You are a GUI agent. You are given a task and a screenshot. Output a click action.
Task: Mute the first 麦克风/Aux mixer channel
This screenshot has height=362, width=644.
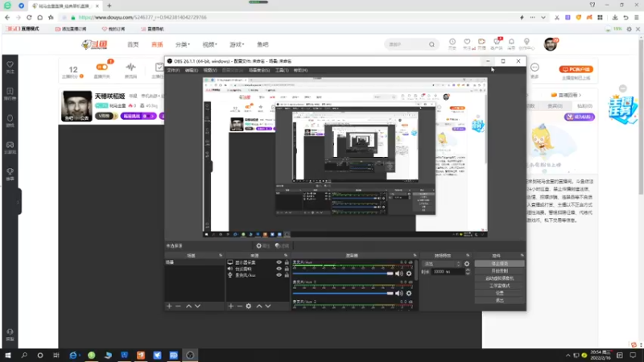pos(398,274)
